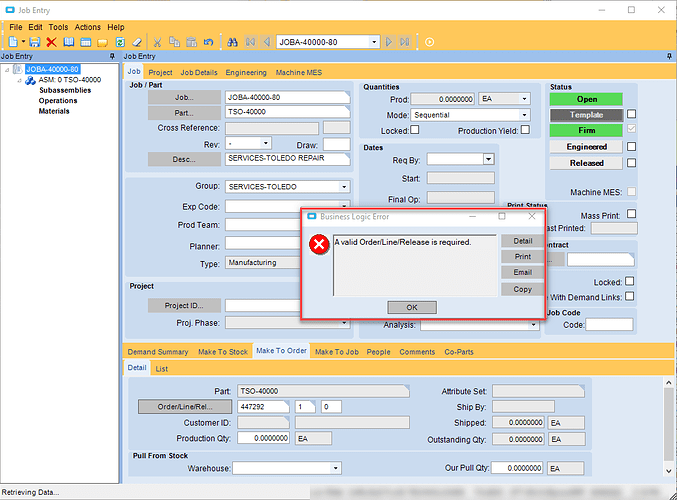
Task: Open the Rev dropdown
Action: coord(266,143)
